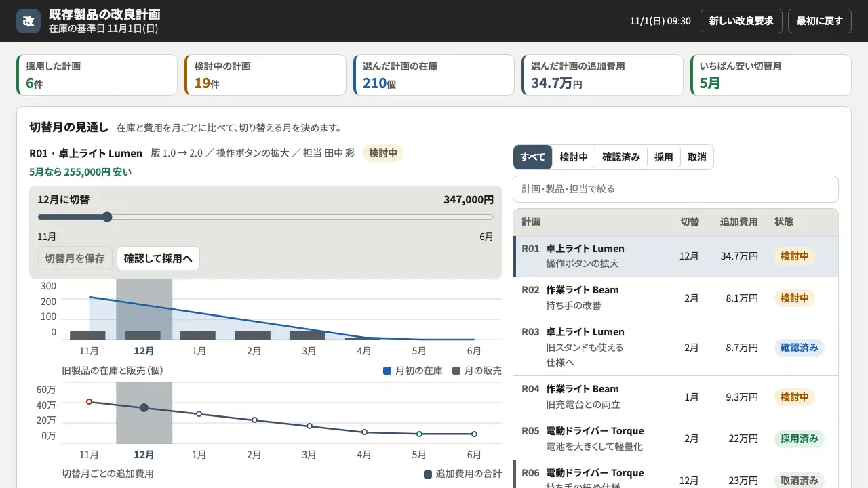Image resolution: width=868 pixels, height=488 pixels.
Task: Show plans under the 採用 tab
Action: 663,157
